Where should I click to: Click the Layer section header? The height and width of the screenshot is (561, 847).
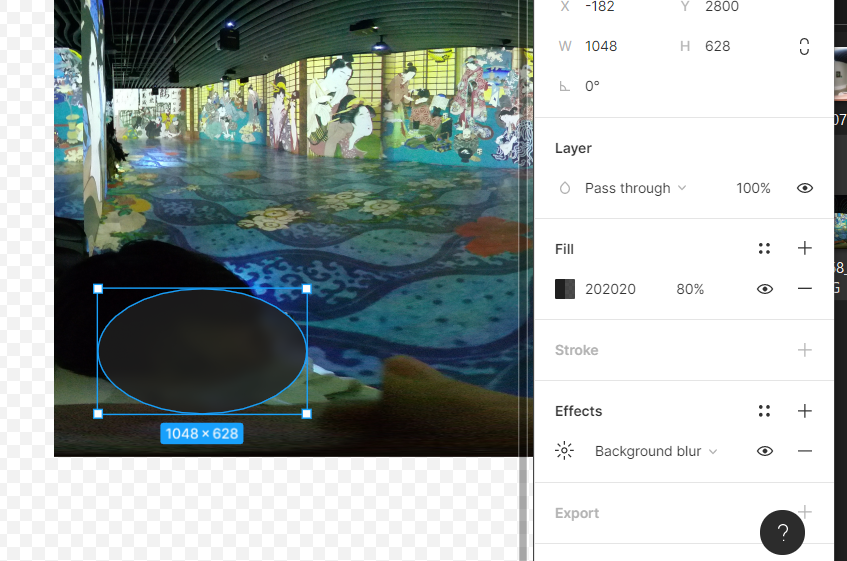573,148
